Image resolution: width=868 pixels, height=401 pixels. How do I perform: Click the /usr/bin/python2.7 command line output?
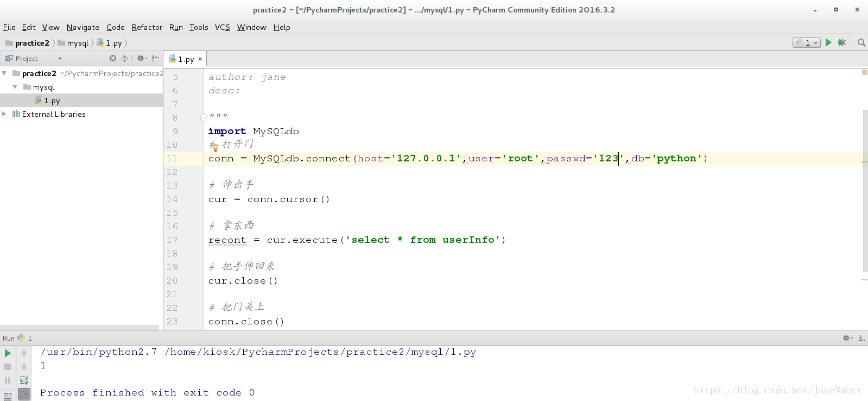pos(258,352)
